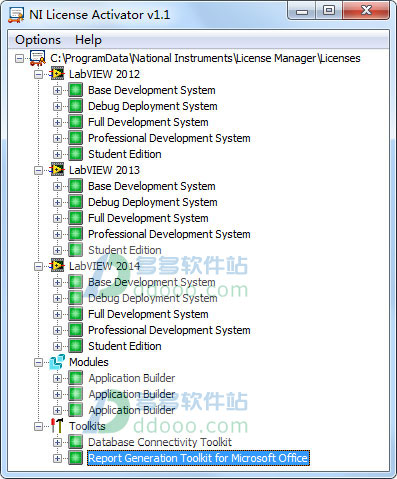Click green status icon of LabVIEW 2012 Base Development System
The width and height of the screenshot is (397, 479).
pyautogui.click(x=76, y=90)
